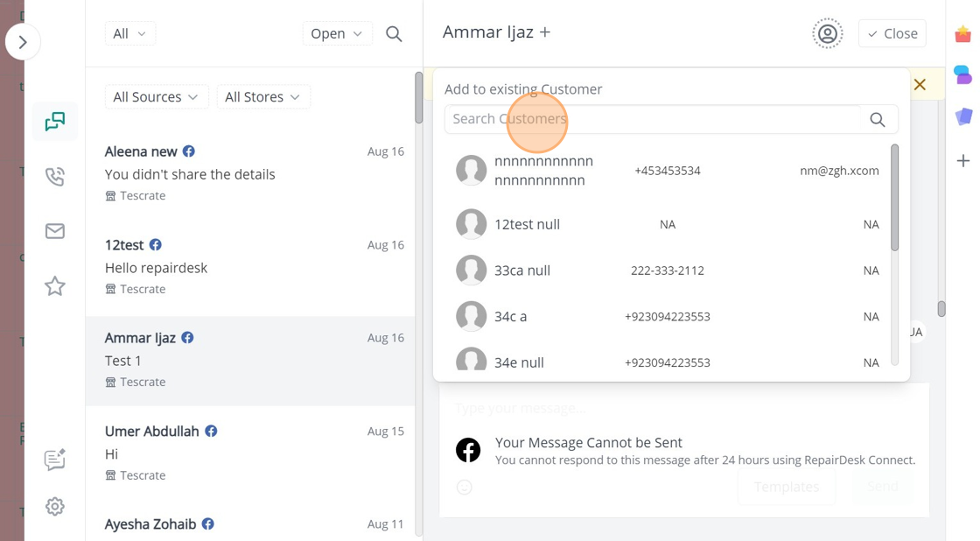Click avatar of nnnnnnnnnnnn customer
Screen dimensions: 980x541
tap(472, 171)
